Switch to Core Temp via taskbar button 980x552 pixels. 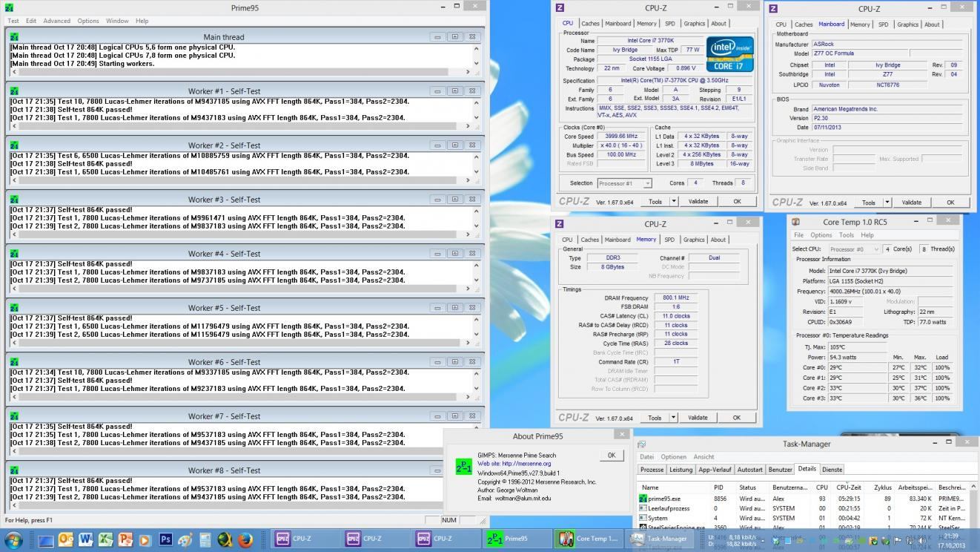(588, 539)
